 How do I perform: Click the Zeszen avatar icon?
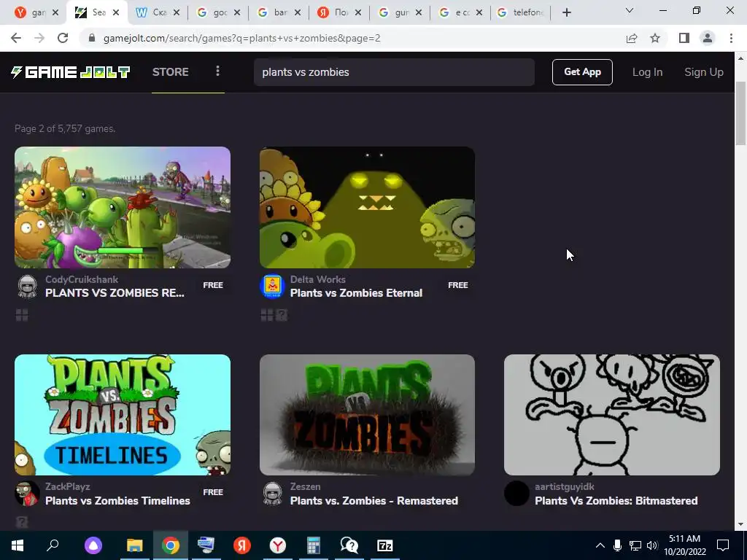272,494
